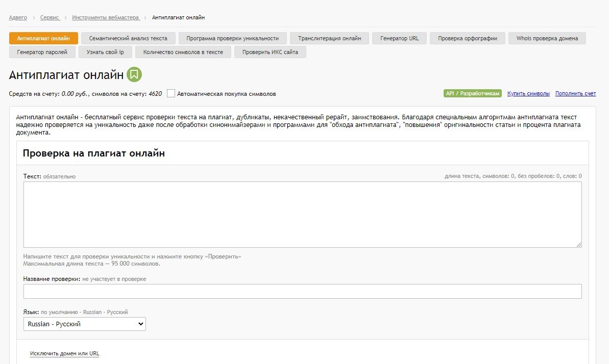The height and width of the screenshot is (364, 609).
Task: Click the Название проверки input field
Action: pos(303,292)
